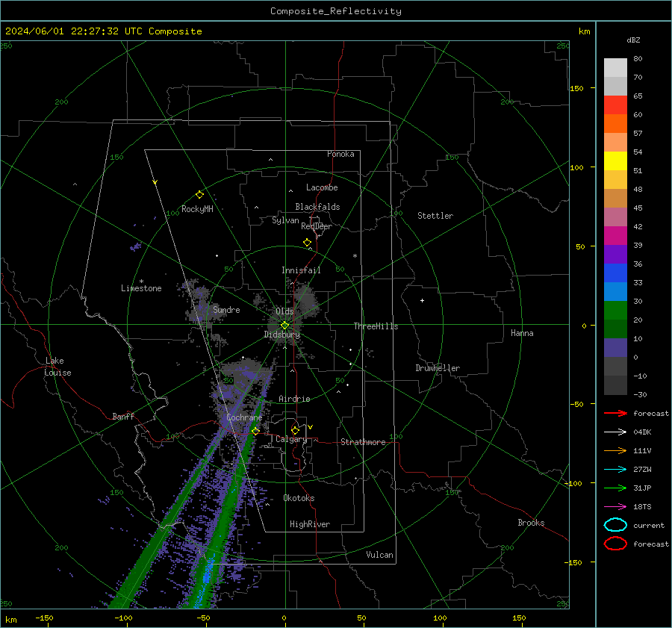This screenshot has width=672, height=628.
Task: Click the white 04DK arrow legend icon
Action: tap(615, 432)
